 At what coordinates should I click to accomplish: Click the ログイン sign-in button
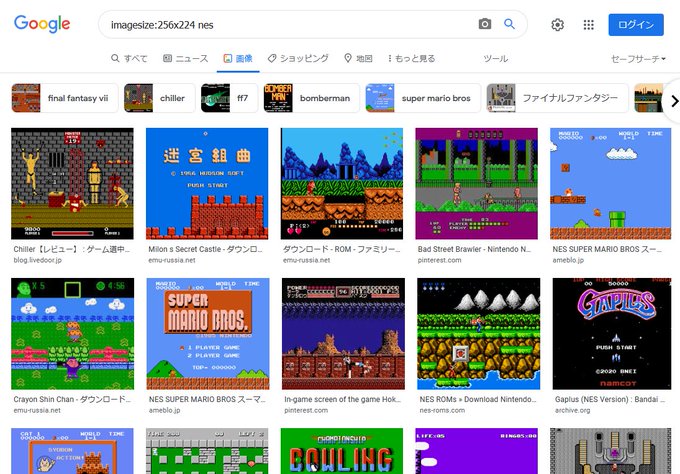point(636,25)
